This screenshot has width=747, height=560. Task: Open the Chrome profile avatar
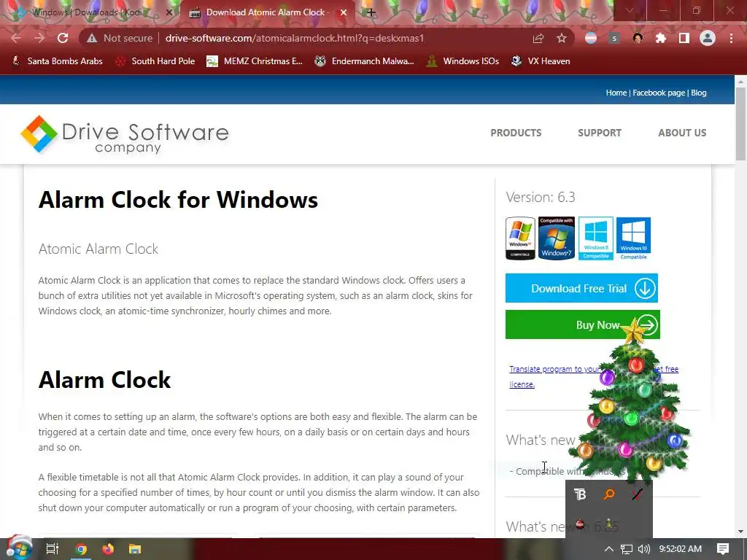[708, 38]
